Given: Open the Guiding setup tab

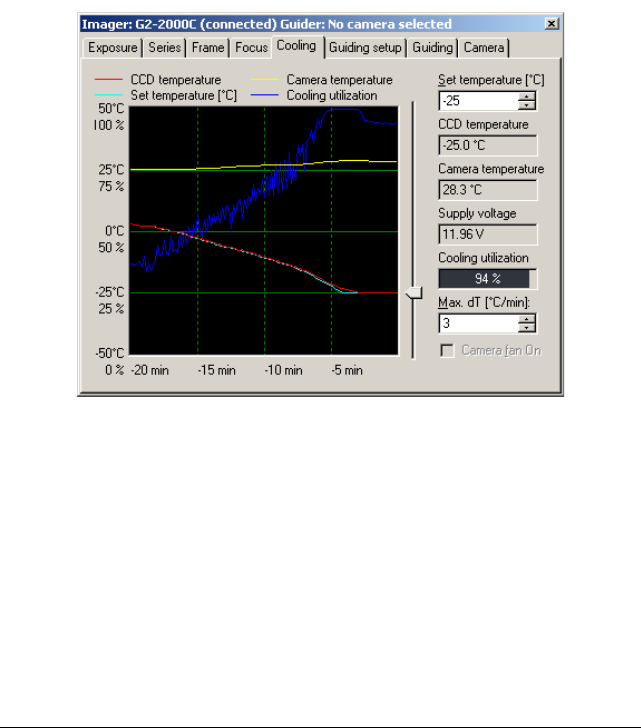Looking at the screenshot, I should coord(365,48).
